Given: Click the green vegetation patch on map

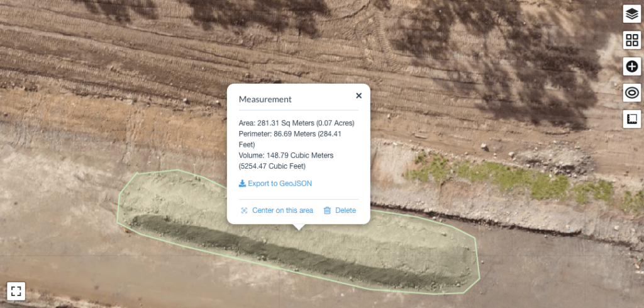Looking at the screenshot, I should pos(513,177).
